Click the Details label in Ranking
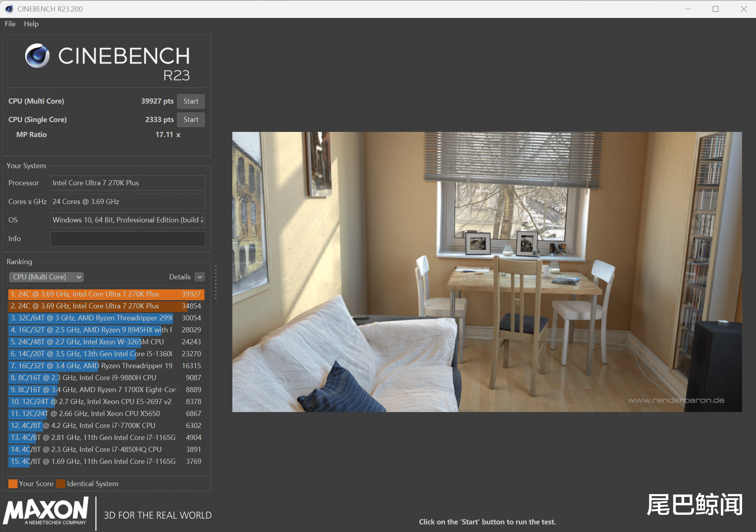This screenshot has height=532, width=756. pyautogui.click(x=180, y=277)
